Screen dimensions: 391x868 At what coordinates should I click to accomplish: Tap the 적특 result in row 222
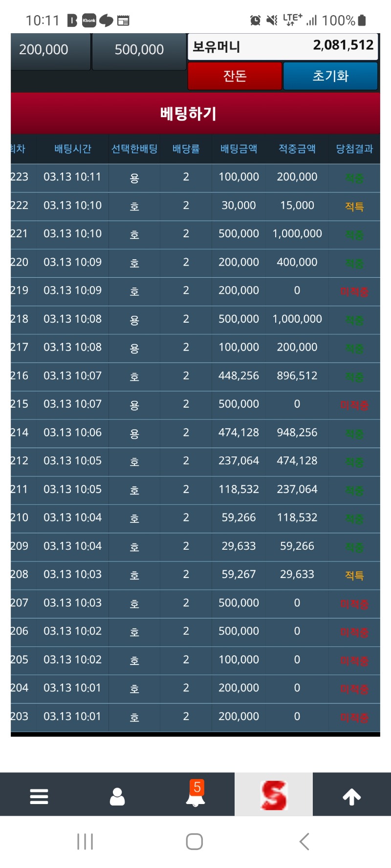[x=354, y=207]
